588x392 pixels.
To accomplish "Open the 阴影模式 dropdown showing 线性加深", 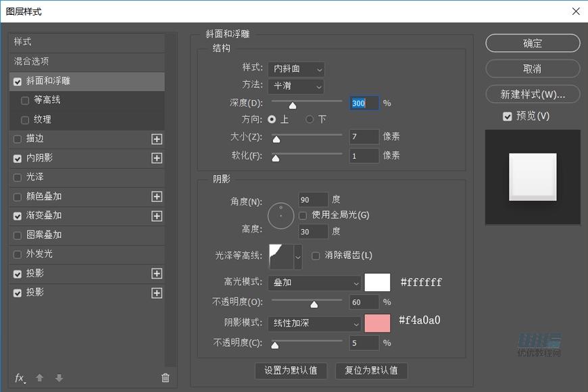I will 314,323.
